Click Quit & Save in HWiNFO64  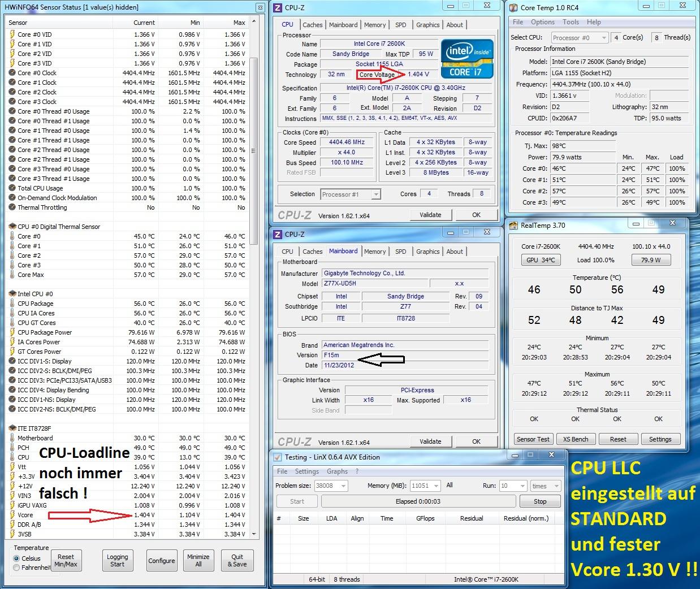[x=237, y=561]
